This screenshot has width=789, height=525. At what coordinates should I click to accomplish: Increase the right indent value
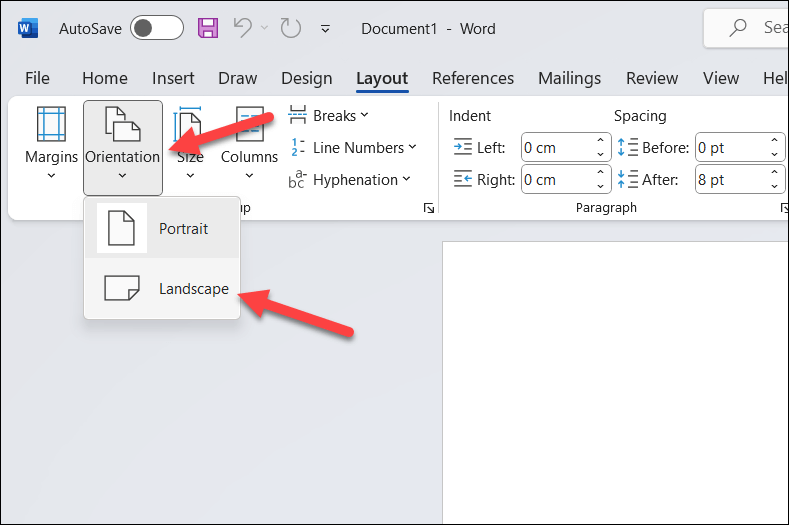(600, 172)
